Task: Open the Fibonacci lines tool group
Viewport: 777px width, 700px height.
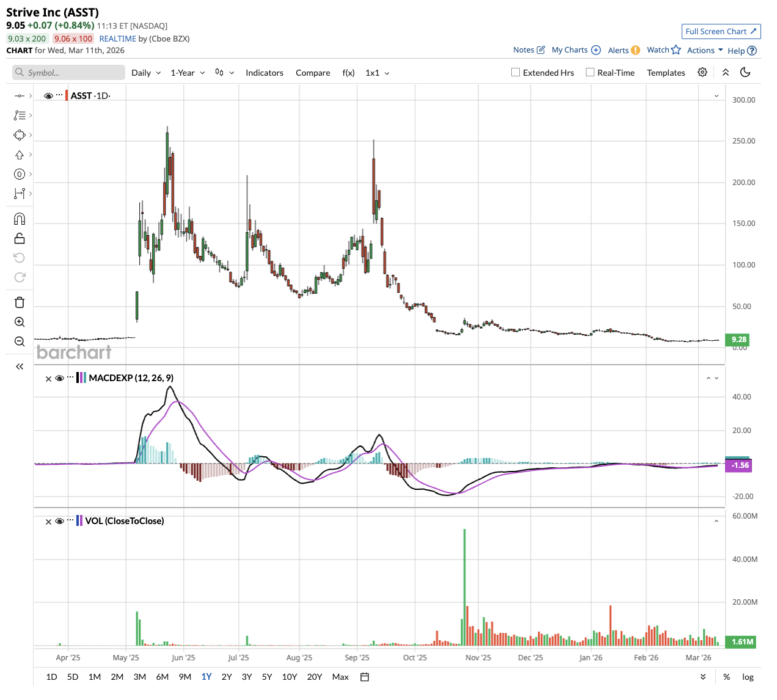Action: [x=20, y=115]
